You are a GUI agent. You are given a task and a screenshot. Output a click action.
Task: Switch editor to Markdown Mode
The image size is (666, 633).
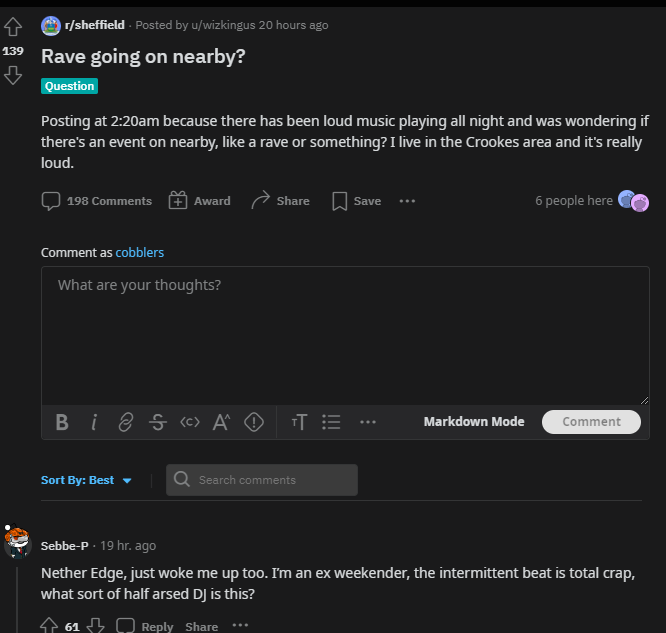coord(474,421)
